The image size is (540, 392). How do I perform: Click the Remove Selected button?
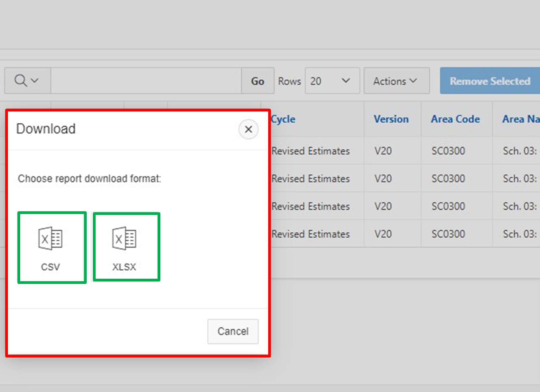point(490,81)
